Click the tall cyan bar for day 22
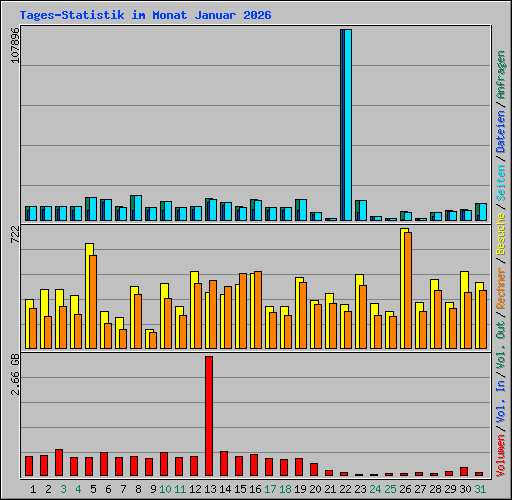512x500 pixels. click(348, 125)
